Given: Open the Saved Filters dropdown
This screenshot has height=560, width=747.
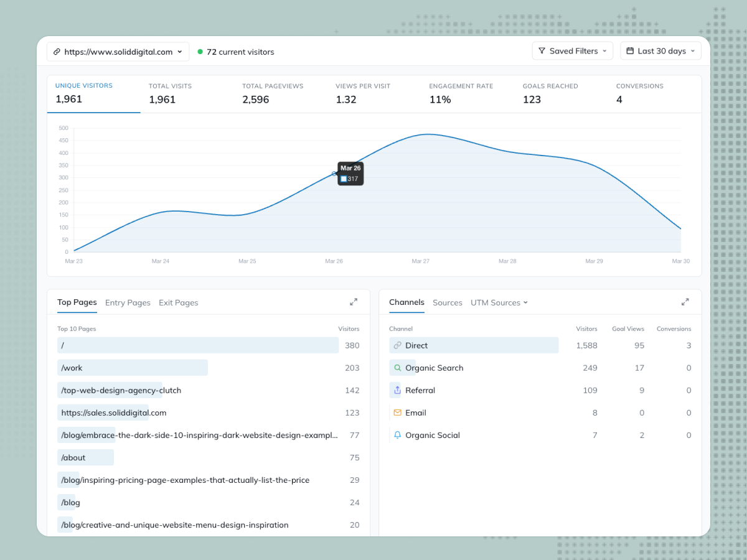Looking at the screenshot, I should 573,51.
